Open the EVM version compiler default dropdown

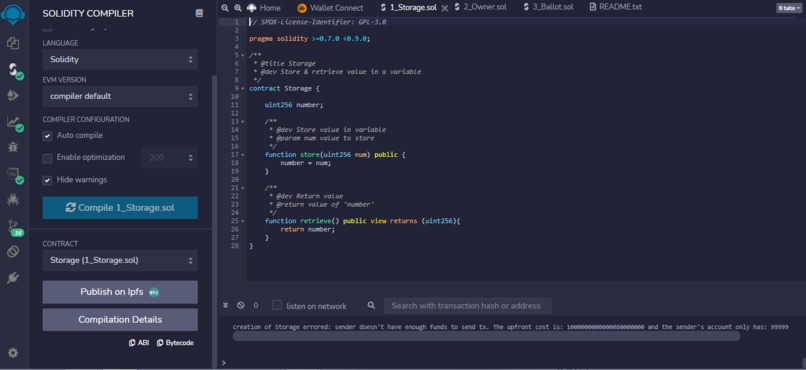tap(120, 97)
